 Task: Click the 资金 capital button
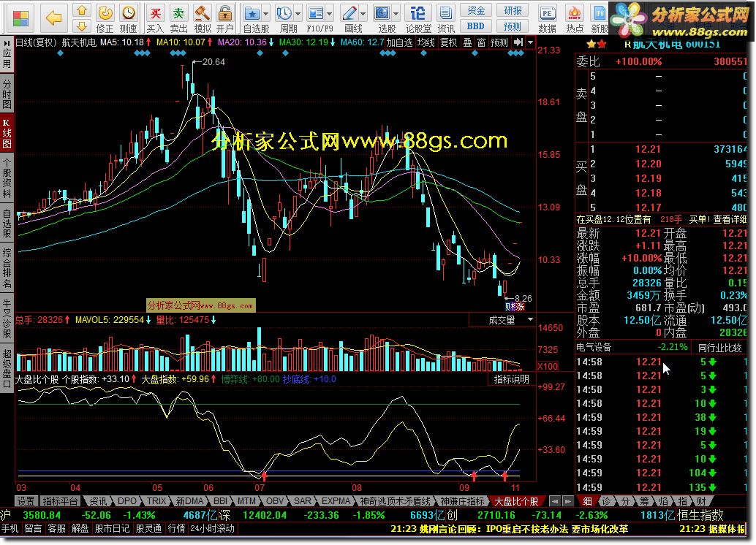[x=476, y=10]
